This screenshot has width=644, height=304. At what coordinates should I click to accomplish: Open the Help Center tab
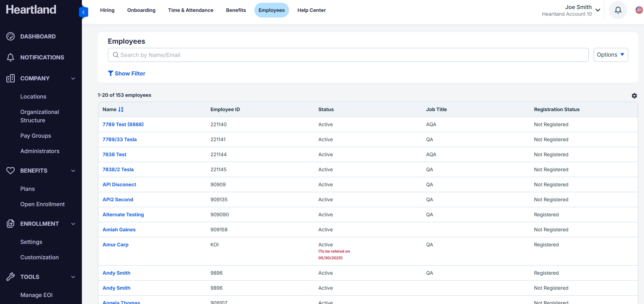pos(311,10)
